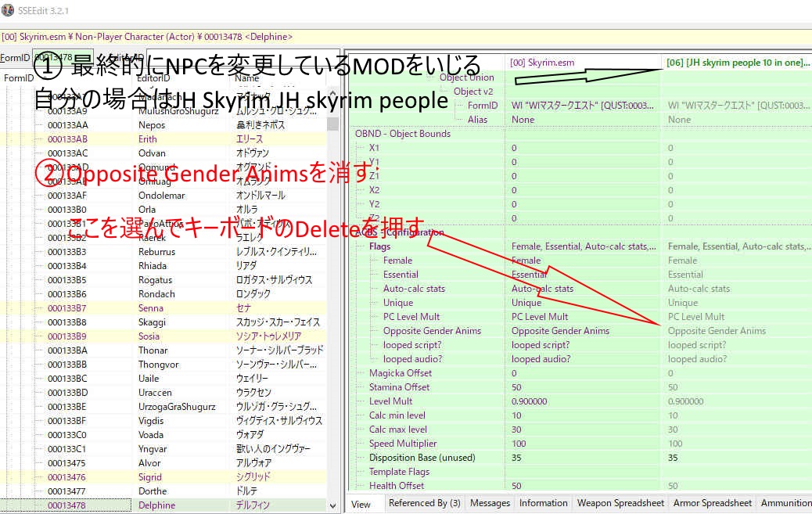The image size is (812, 514).
Task: Switch to the Referenced By (3) tab
Action: point(424,503)
